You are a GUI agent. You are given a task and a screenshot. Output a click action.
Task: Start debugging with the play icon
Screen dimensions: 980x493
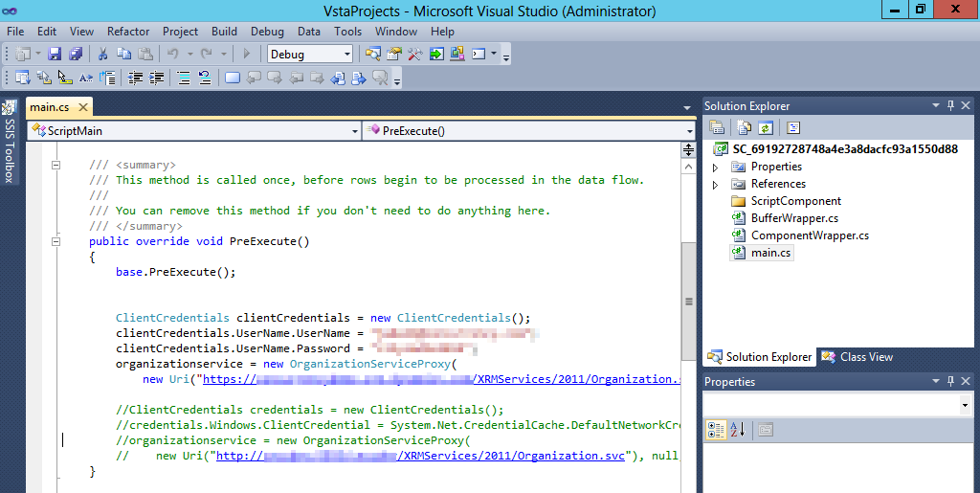(x=246, y=55)
